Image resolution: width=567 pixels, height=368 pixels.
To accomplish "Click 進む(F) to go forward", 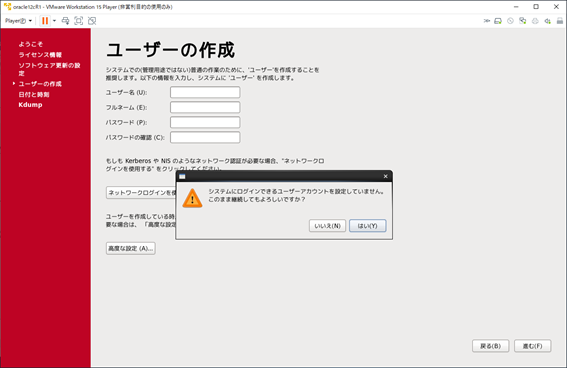I will pos(533,346).
